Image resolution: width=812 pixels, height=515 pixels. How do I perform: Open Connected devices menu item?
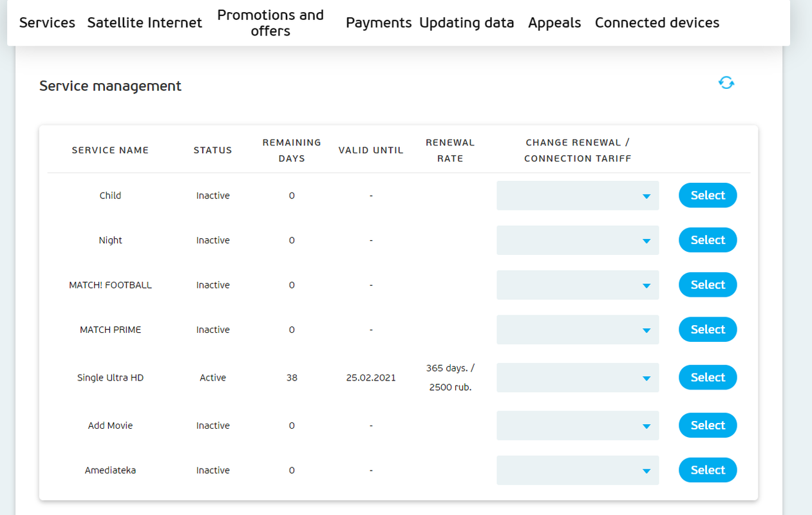tap(657, 23)
